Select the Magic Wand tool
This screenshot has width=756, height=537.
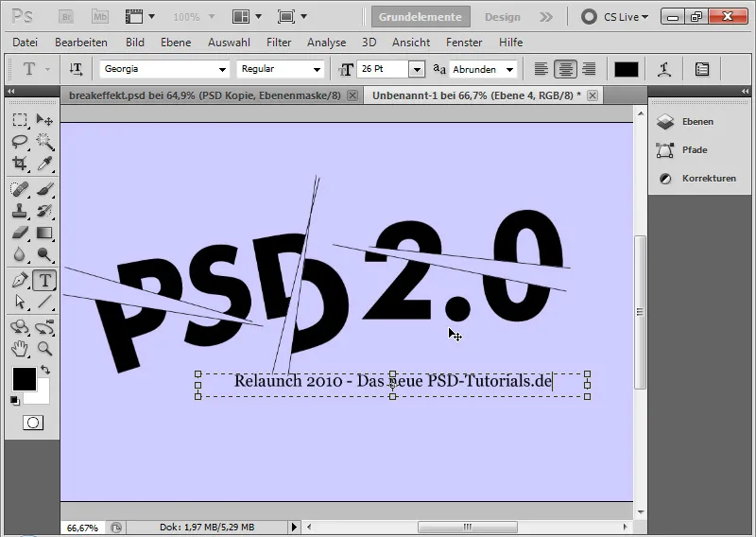pyautogui.click(x=44, y=142)
